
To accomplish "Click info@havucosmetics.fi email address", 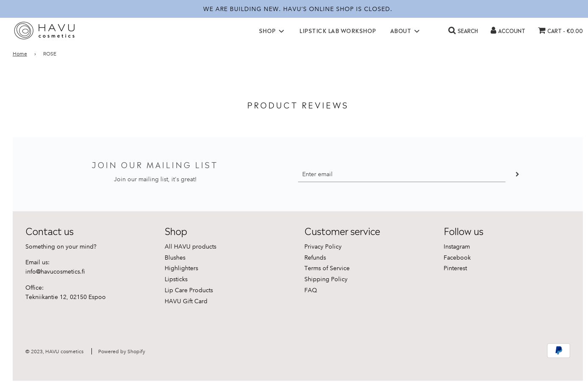I will 55,271.
